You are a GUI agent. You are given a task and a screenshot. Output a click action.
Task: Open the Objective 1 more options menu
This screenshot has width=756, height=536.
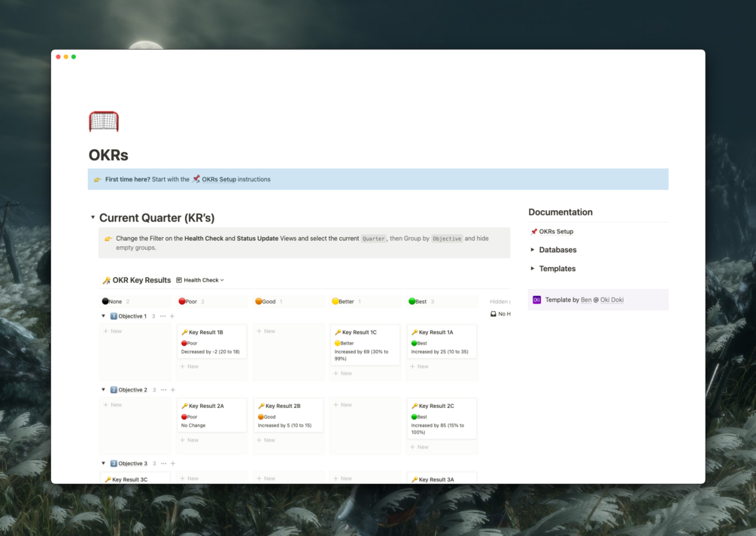(x=163, y=316)
